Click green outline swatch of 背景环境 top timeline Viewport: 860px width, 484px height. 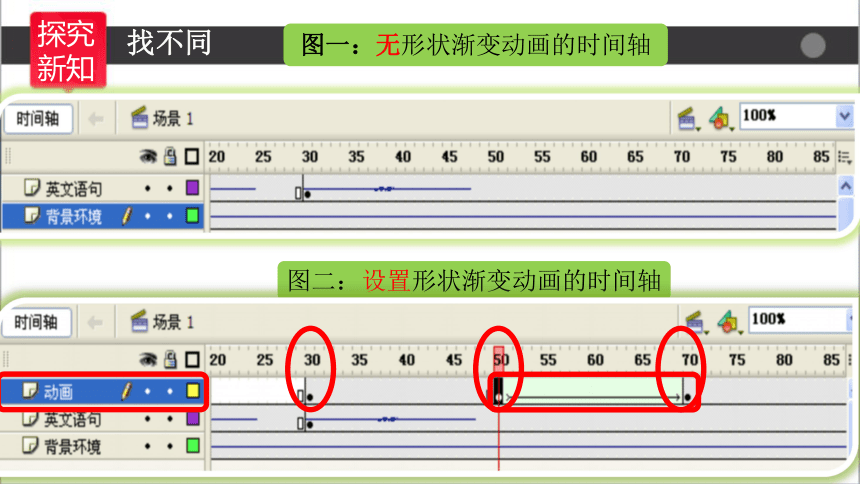click(192, 215)
